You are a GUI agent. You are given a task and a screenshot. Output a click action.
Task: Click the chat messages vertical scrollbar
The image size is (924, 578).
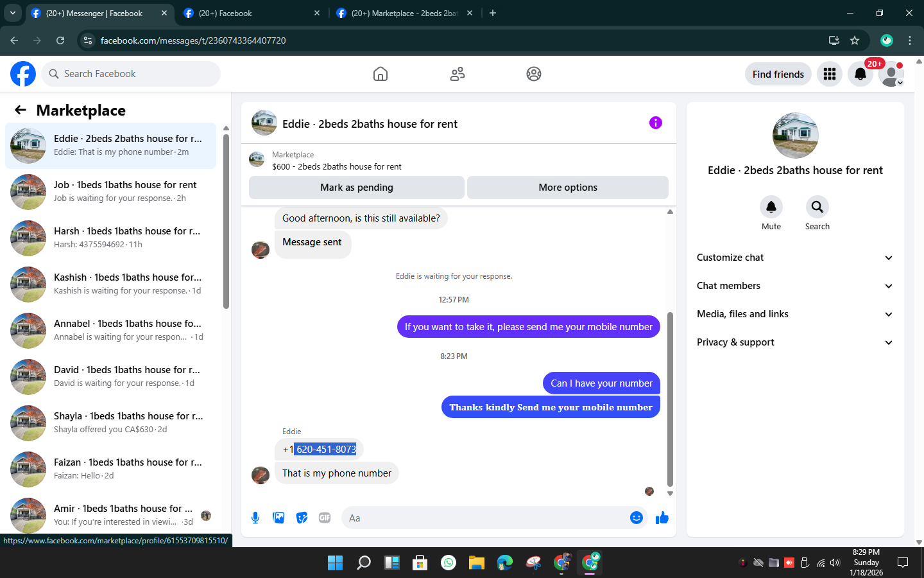pyautogui.click(x=670, y=398)
